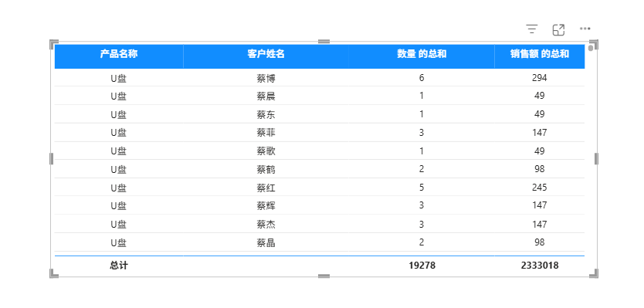
Task: Click the total sales value 2333018
Action: (539, 266)
